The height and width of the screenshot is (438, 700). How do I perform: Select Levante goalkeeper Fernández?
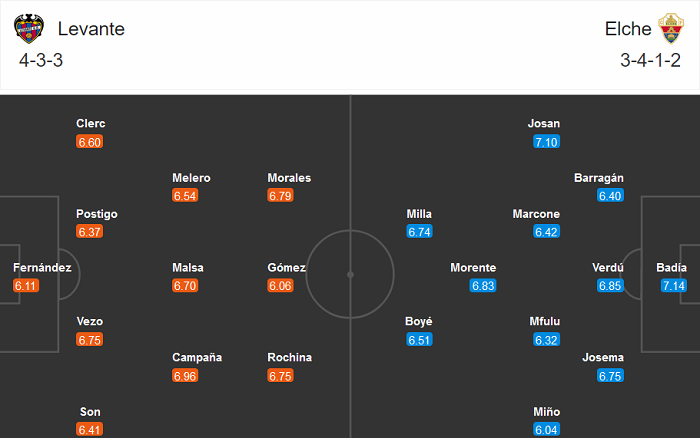[x=42, y=268]
